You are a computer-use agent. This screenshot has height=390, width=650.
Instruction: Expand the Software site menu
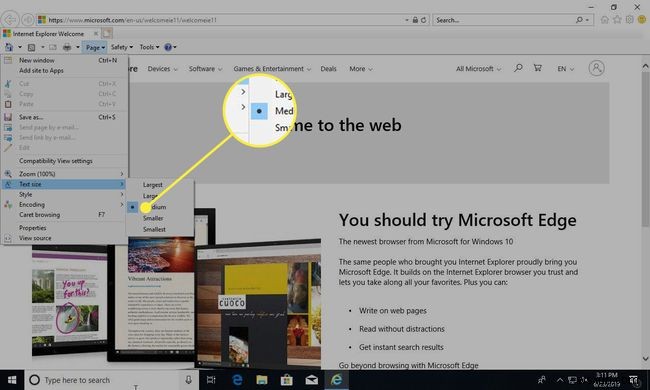point(206,69)
